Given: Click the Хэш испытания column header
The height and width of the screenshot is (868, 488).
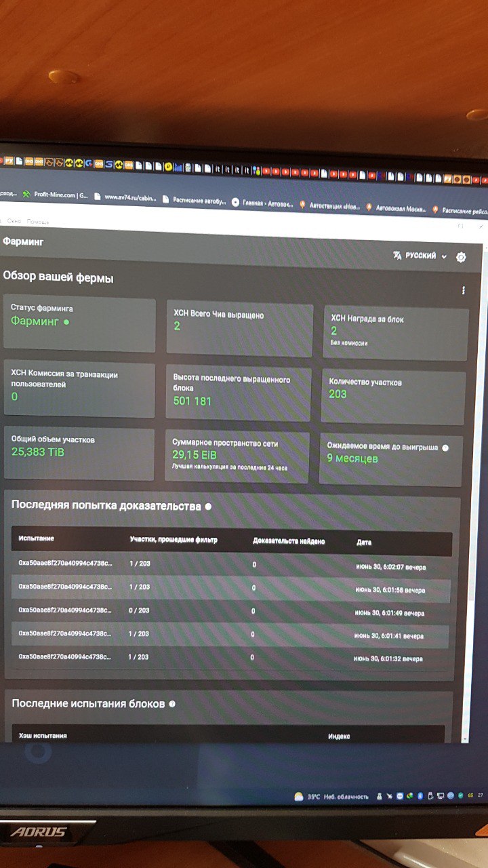Looking at the screenshot, I should point(43,736).
